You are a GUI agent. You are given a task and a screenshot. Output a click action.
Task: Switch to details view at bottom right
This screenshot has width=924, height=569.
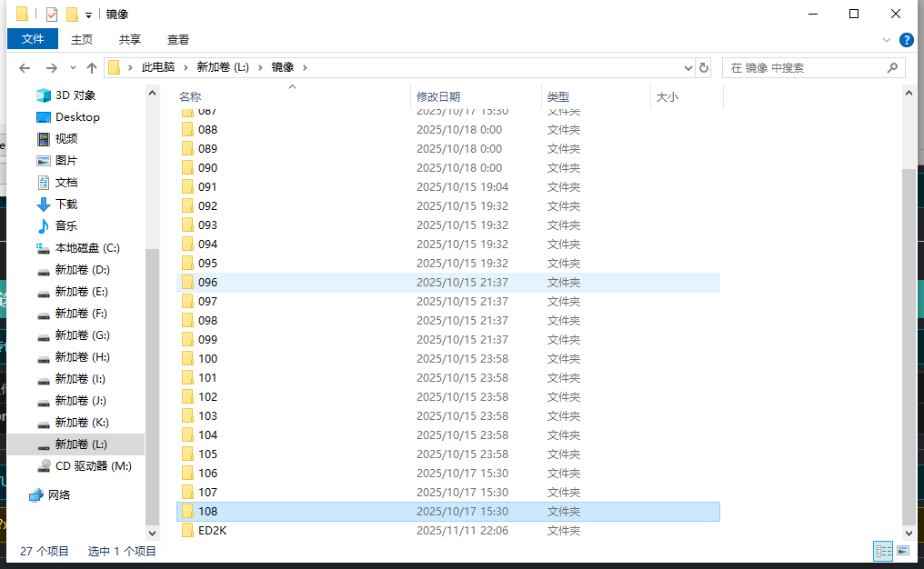click(x=883, y=550)
